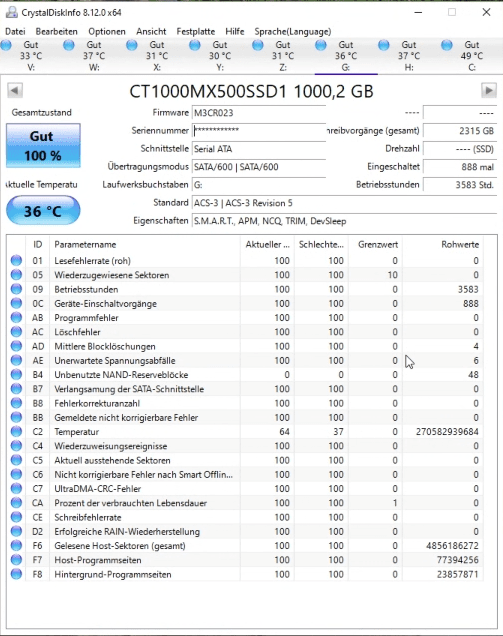The width and height of the screenshot is (503, 636).
Task: Open the Sprache(Language) menu
Action: (292, 31)
